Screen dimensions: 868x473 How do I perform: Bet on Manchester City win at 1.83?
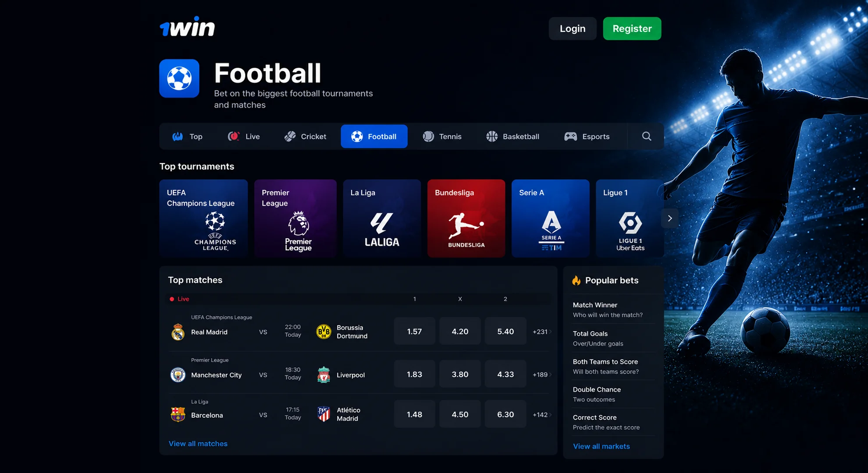point(414,374)
